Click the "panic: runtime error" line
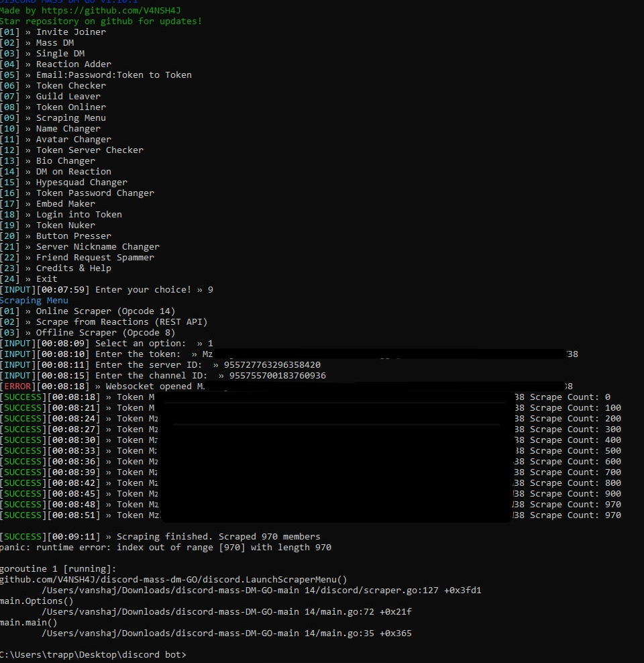 (x=166, y=547)
